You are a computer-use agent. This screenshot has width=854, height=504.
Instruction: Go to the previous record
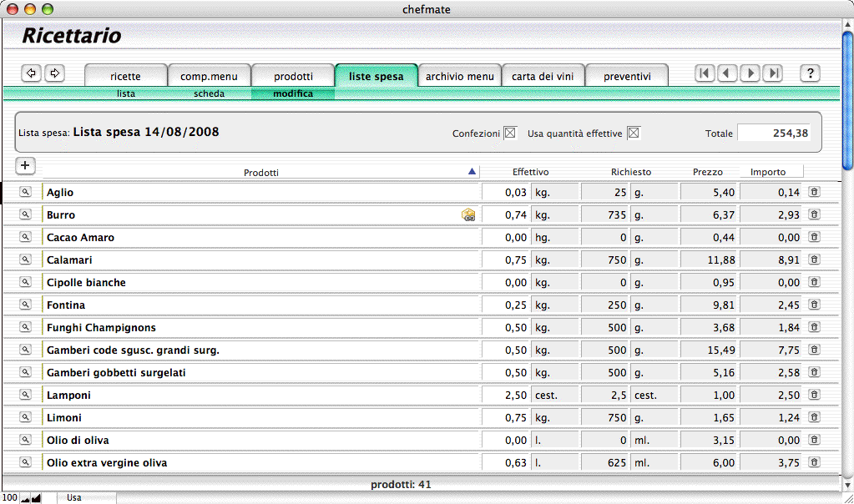click(x=727, y=73)
